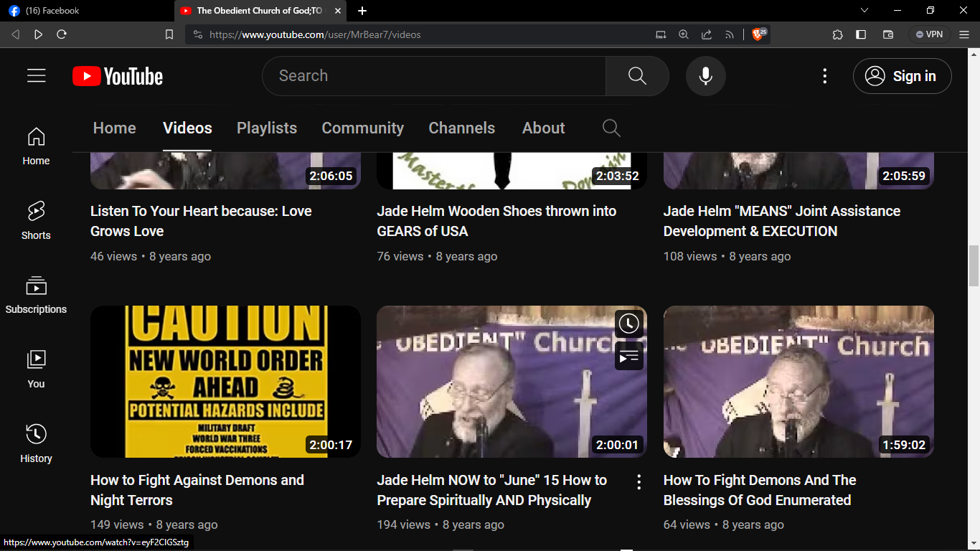
Task: Open the About tab
Action: pos(543,128)
